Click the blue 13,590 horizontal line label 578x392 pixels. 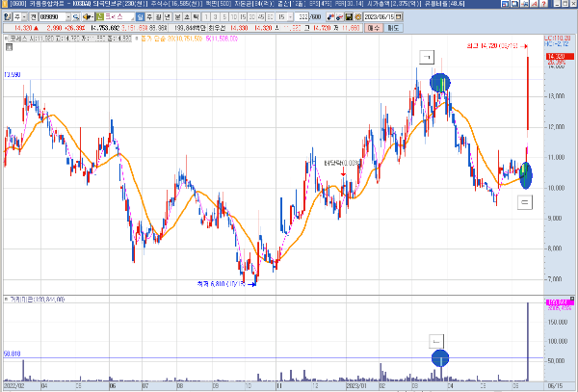click(x=13, y=75)
